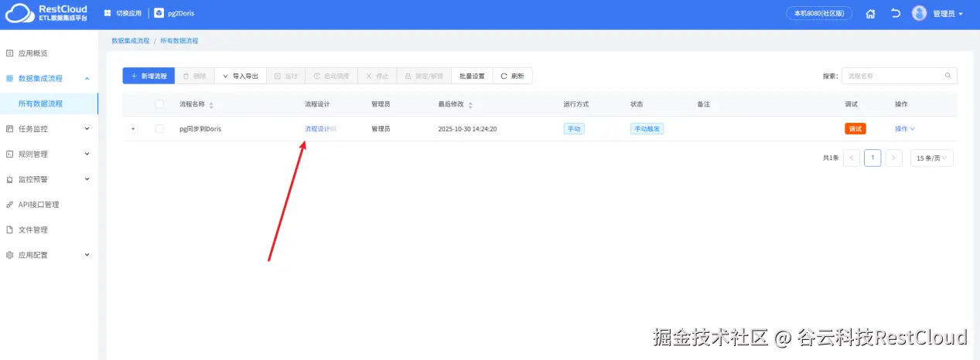Click the 批量设置 button
This screenshot has height=360, width=980.
click(472, 76)
